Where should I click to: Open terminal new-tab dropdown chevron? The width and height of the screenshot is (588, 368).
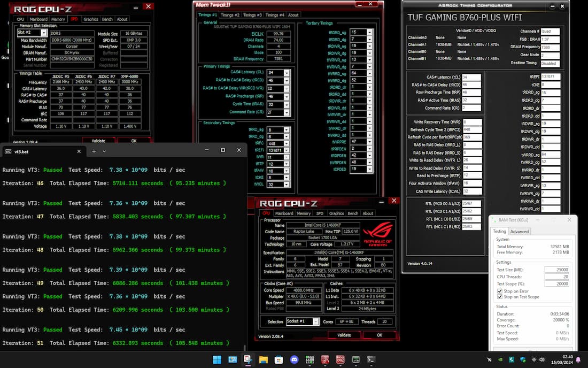tap(104, 151)
